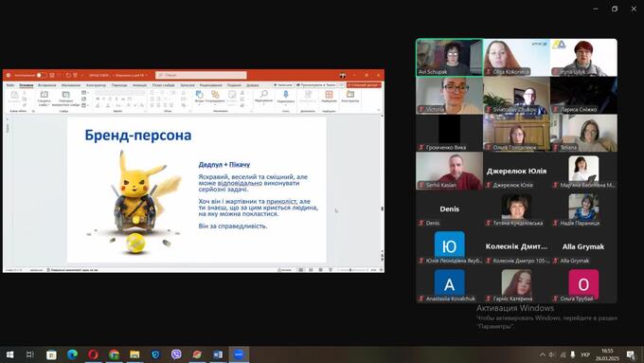
Task: Click the Dictate microphone icon
Action: (286, 95)
